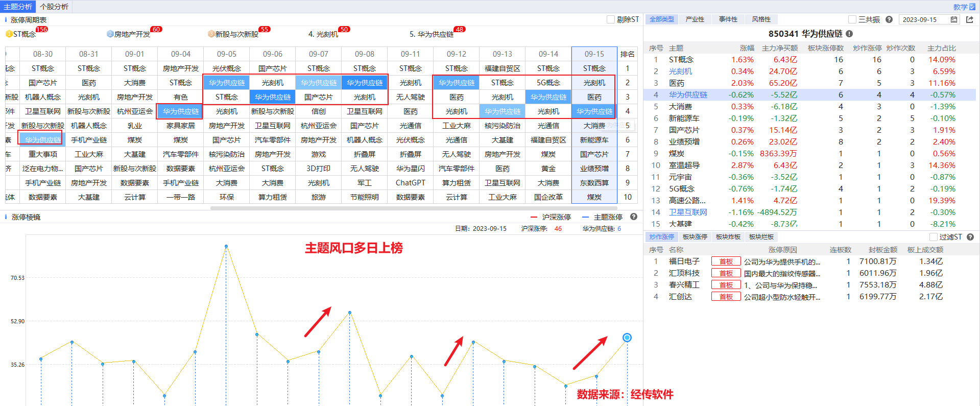This screenshot has width=980, height=406.
Task: Select the highlighted chart point for 09-15
Action: point(627,338)
